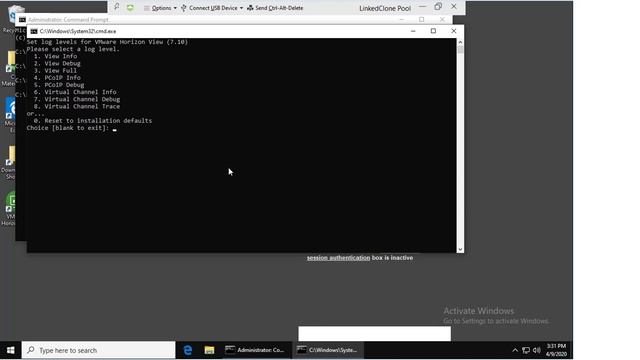Click the '2. View Debug' line

click(57, 63)
